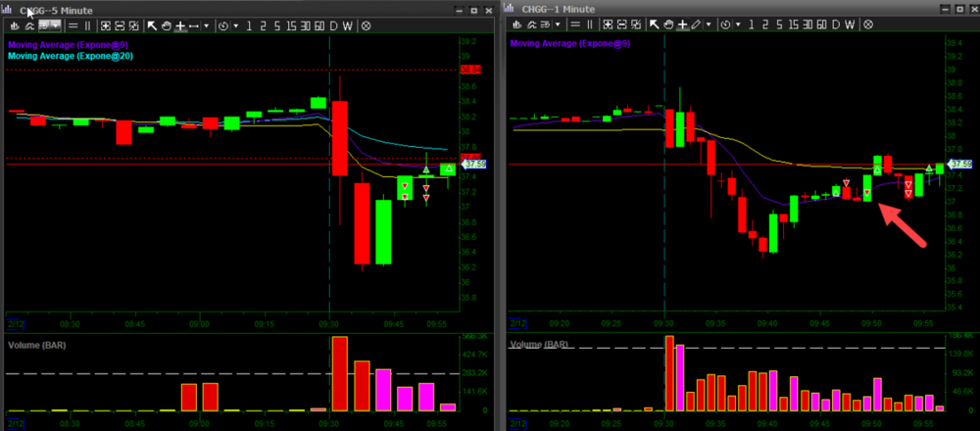Image resolution: width=980 pixels, height=431 pixels.
Task: Set the 1 Minute chart to 60 minute interval
Action: (821, 24)
